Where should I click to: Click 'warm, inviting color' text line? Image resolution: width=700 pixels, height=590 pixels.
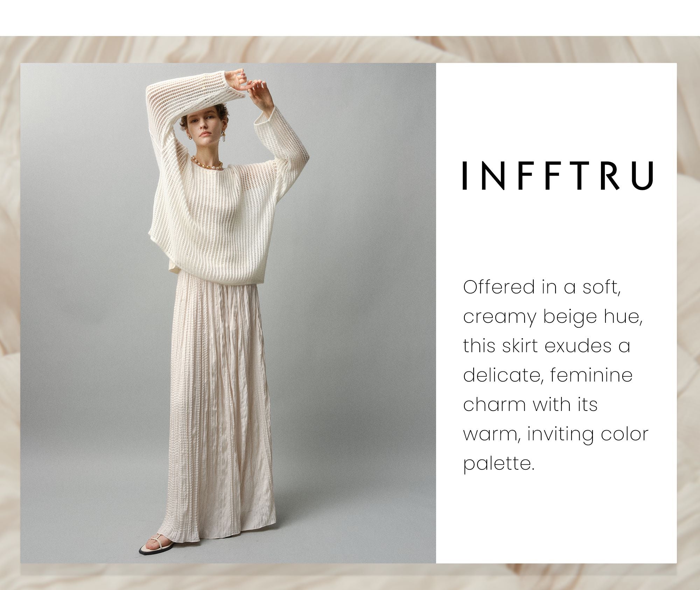556,435
